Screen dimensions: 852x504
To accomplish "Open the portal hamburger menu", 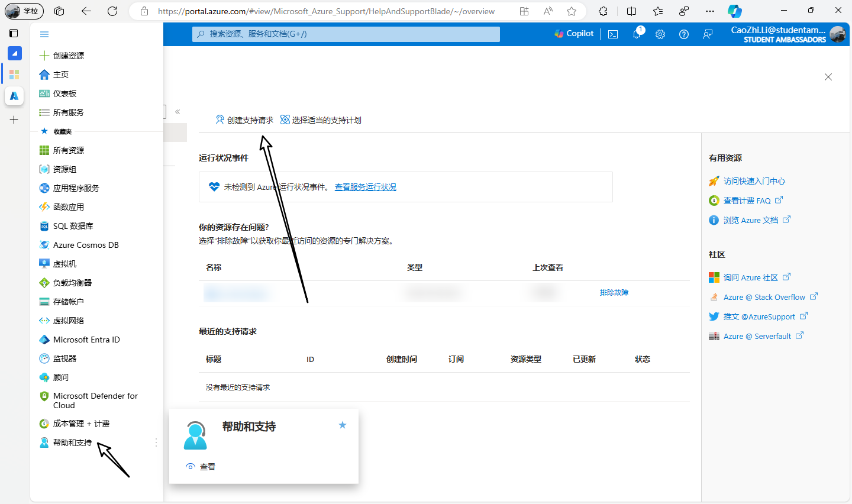I will coord(44,34).
